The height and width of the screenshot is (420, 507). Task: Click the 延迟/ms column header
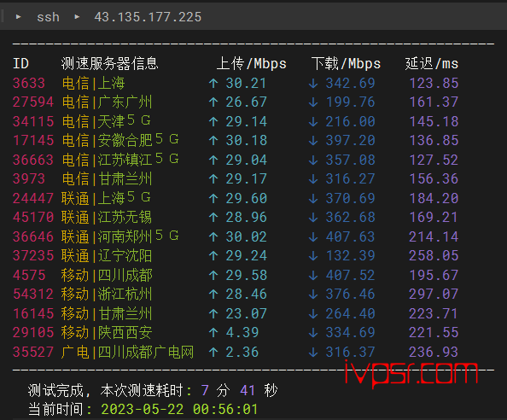[432, 64]
